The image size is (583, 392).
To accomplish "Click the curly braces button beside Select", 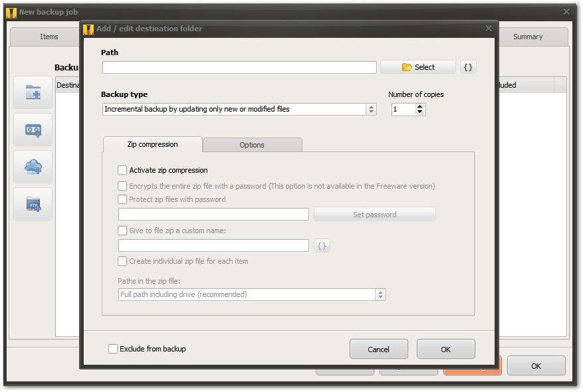I will (468, 67).
